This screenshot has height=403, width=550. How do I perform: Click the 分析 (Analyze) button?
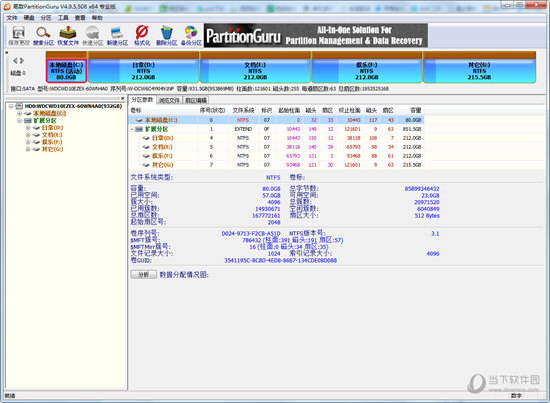coord(143,275)
